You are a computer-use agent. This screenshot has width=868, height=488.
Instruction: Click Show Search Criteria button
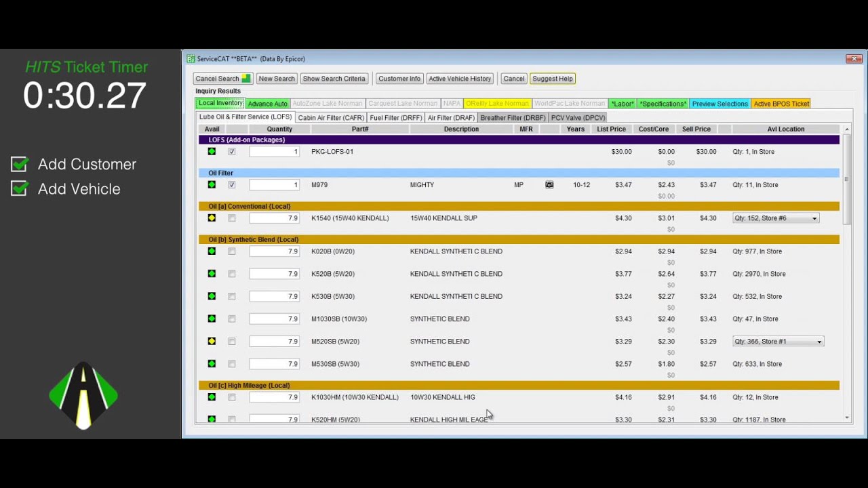tap(334, 79)
